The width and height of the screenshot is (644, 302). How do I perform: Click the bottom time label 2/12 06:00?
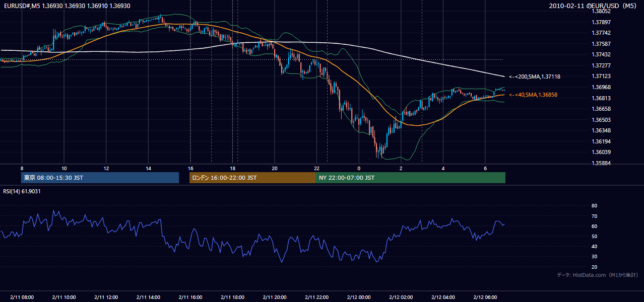point(485,297)
